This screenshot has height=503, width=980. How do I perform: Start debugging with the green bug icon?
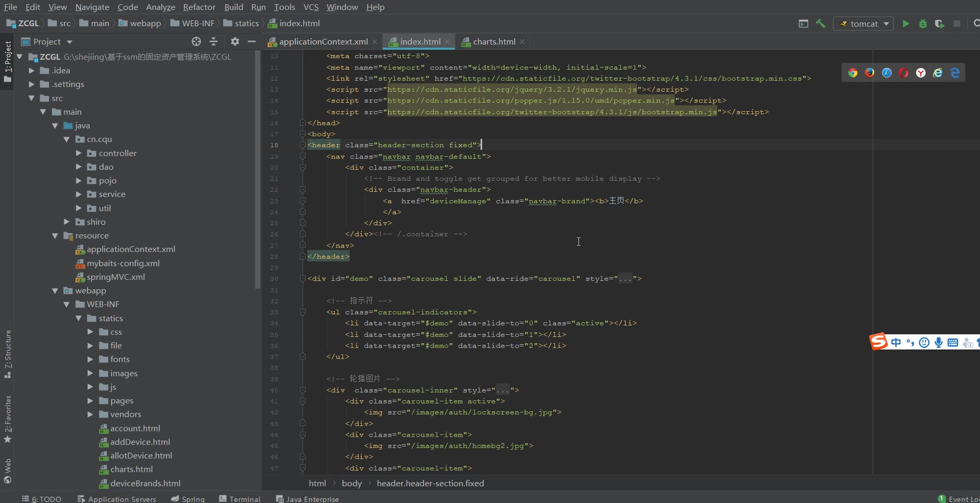923,24
